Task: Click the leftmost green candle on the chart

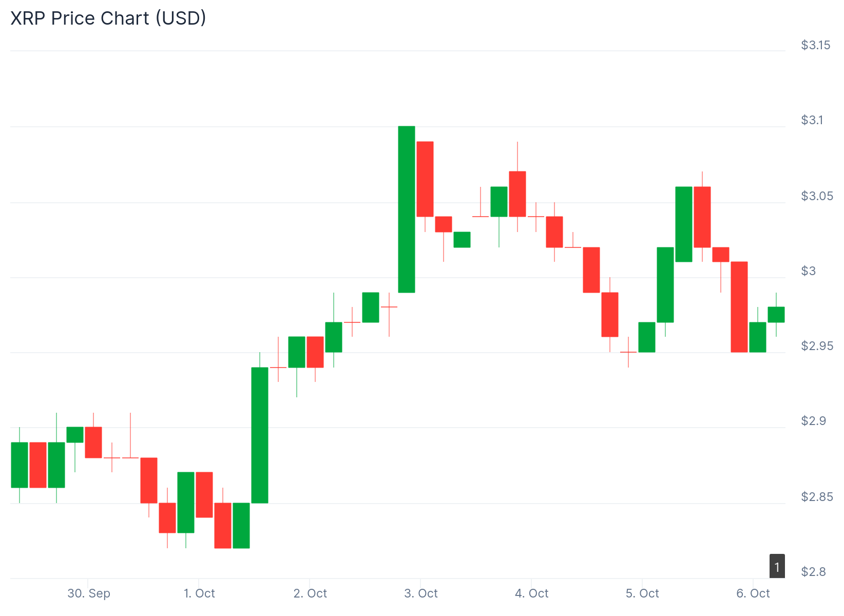Action: pyautogui.click(x=20, y=465)
